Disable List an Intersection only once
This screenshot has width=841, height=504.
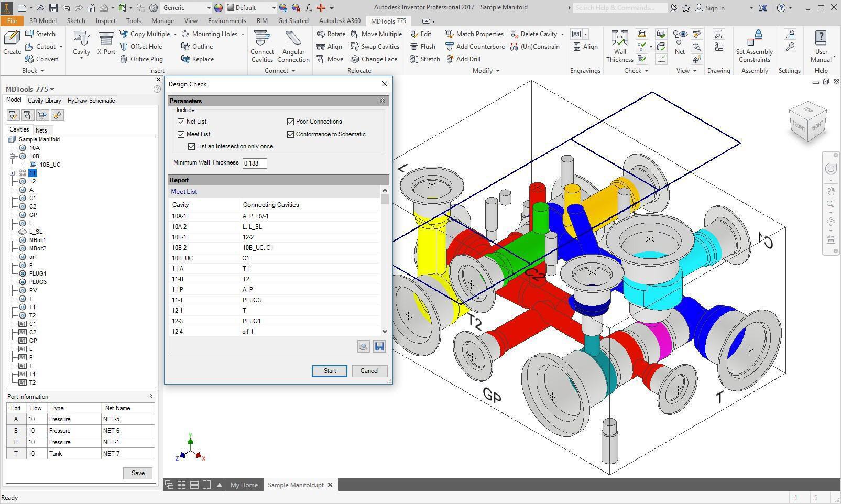[x=192, y=147]
